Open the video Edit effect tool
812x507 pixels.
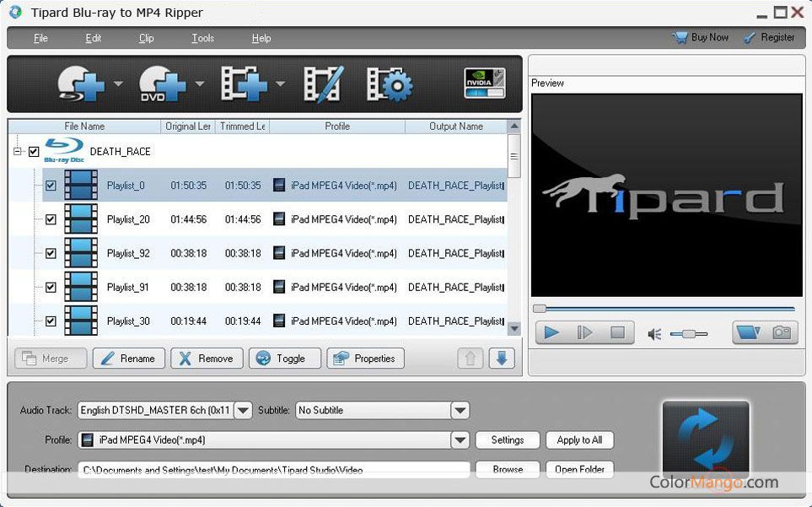pos(323,84)
